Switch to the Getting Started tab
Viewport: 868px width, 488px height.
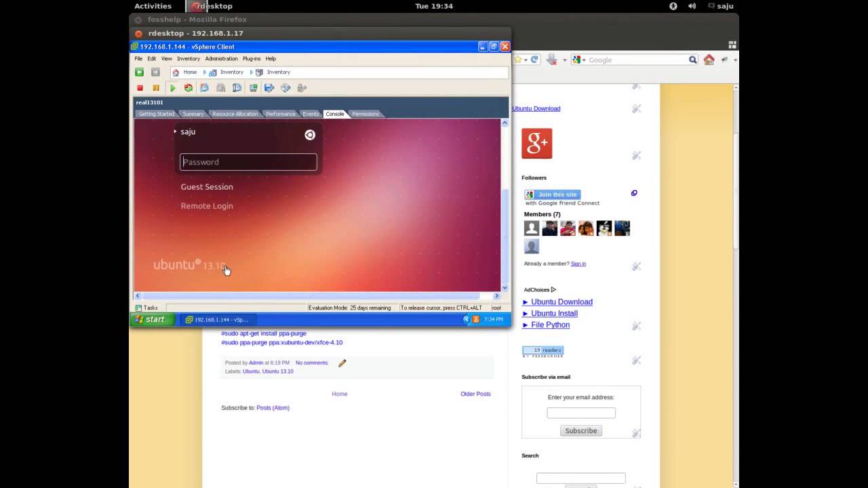click(157, 114)
